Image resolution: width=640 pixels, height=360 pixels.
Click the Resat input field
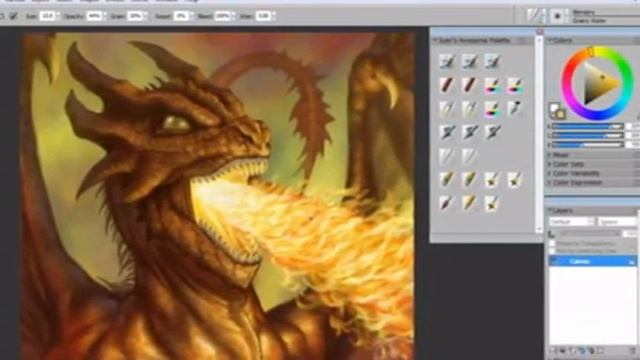180,16
